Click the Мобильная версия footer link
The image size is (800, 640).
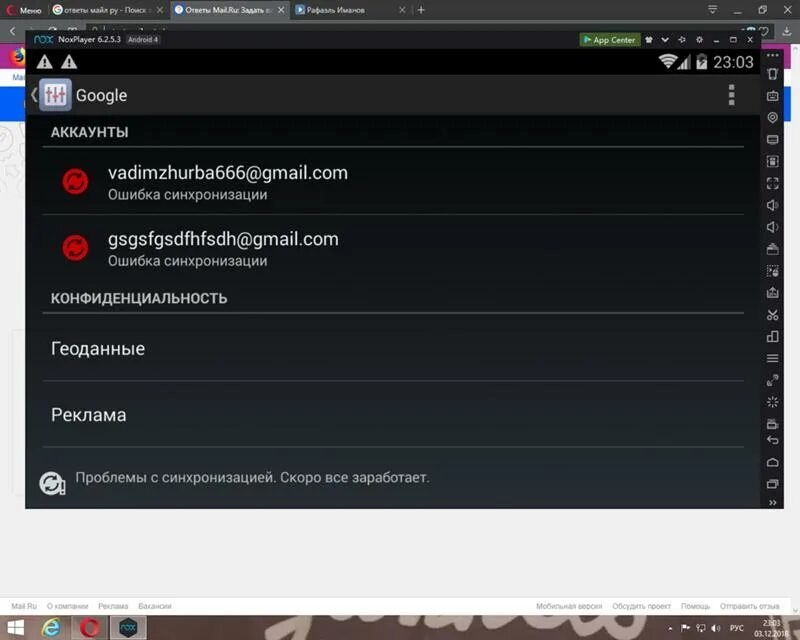(x=569, y=606)
